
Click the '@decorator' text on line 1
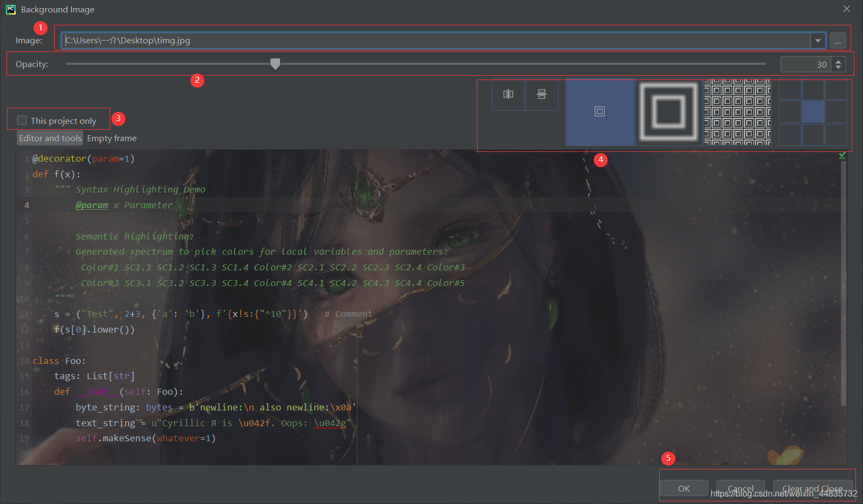(x=59, y=158)
